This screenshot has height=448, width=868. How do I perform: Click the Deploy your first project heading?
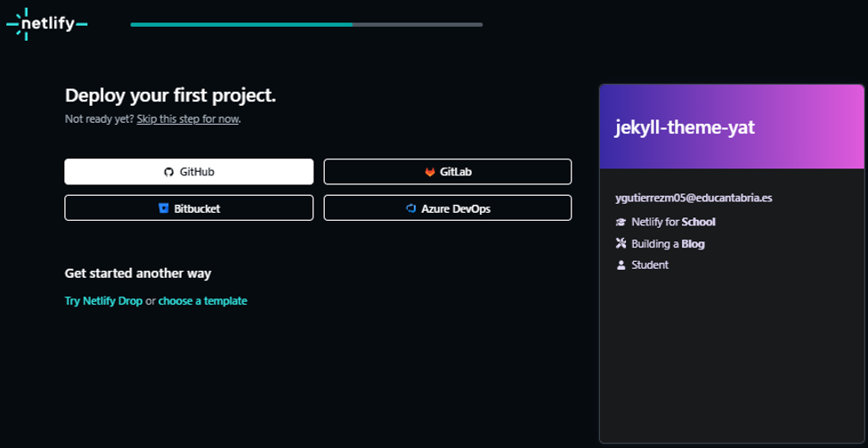click(x=170, y=96)
